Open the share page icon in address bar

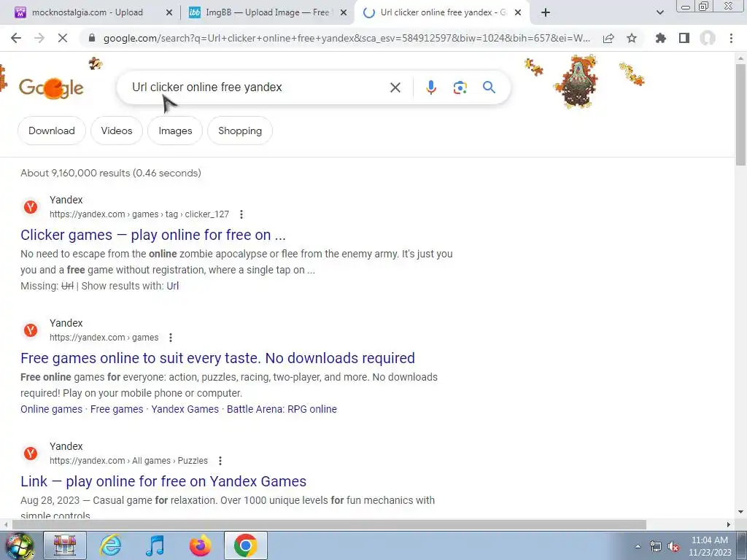[x=608, y=38]
